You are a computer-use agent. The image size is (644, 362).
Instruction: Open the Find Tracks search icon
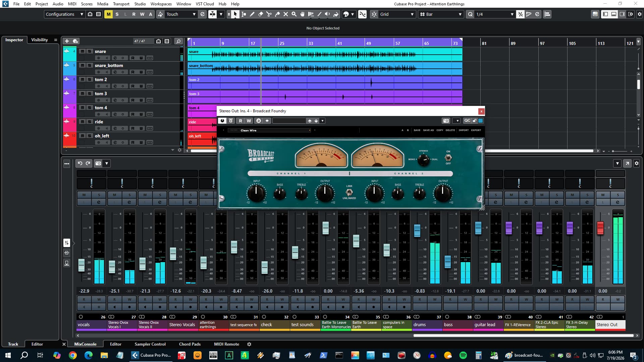tap(178, 41)
